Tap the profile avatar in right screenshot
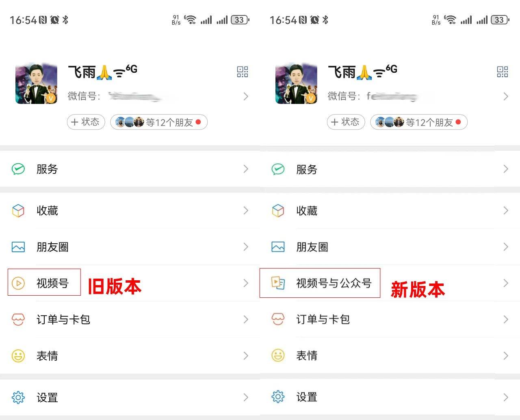This screenshot has width=520, height=420. pyautogui.click(x=296, y=84)
